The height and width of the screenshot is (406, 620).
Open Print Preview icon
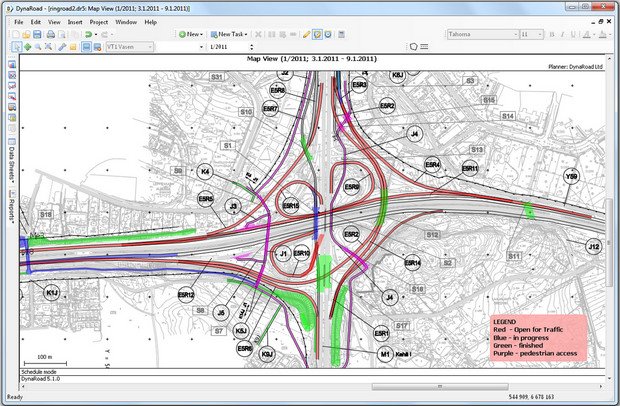[x=62, y=34]
